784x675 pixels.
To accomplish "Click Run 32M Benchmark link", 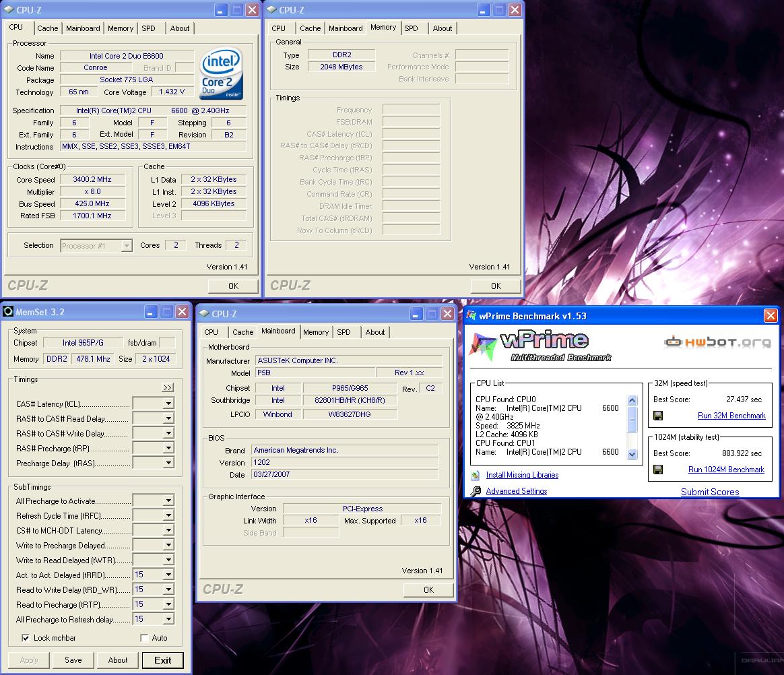I will [x=731, y=416].
